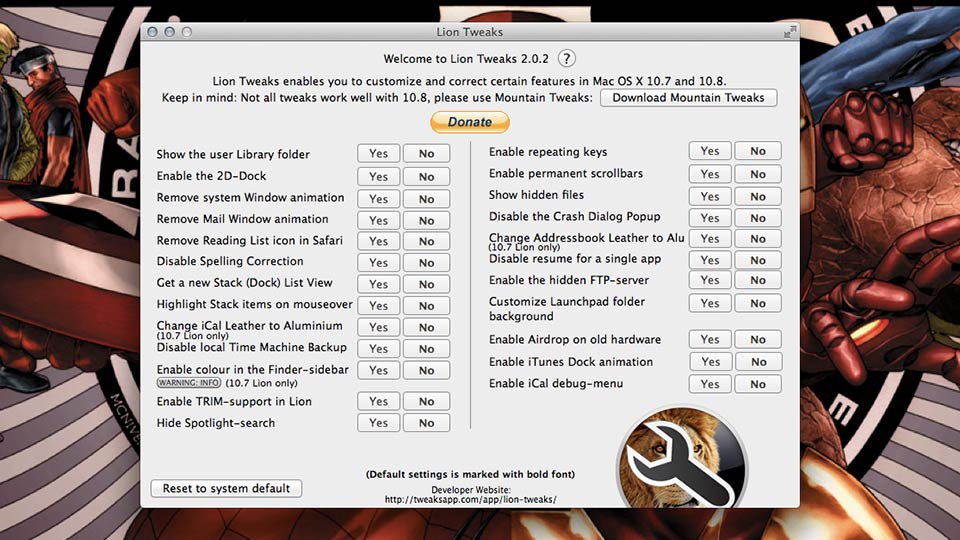Click the WARNING: INFO badge
Viewport: 960px width, 540px height.
188,383
